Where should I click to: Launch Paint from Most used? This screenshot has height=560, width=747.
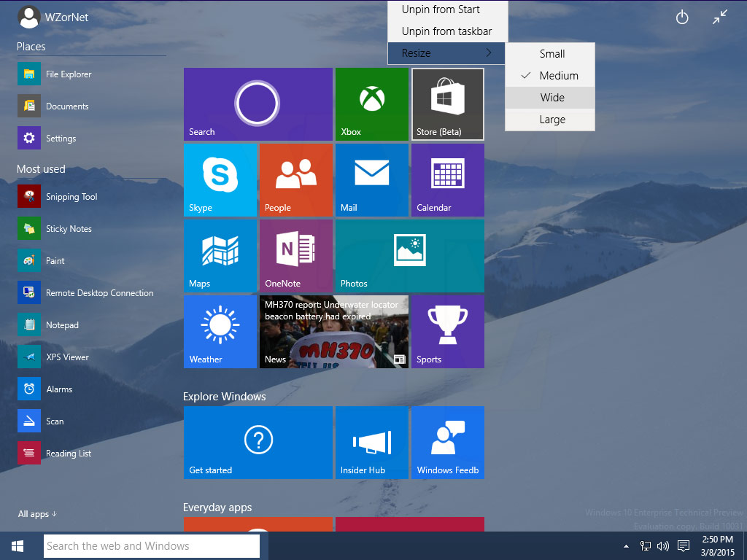tap(41, 260)
